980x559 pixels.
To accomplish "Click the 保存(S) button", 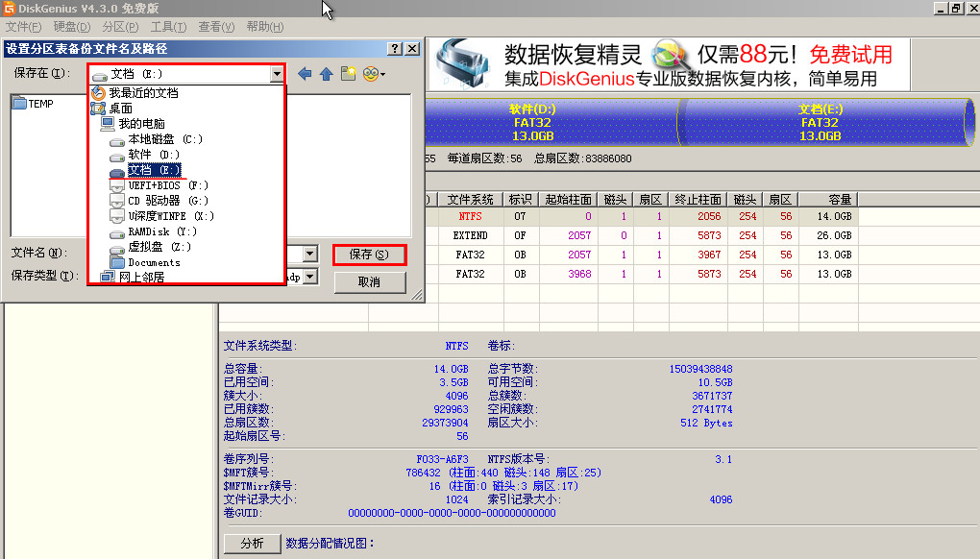I will point(369,255).
